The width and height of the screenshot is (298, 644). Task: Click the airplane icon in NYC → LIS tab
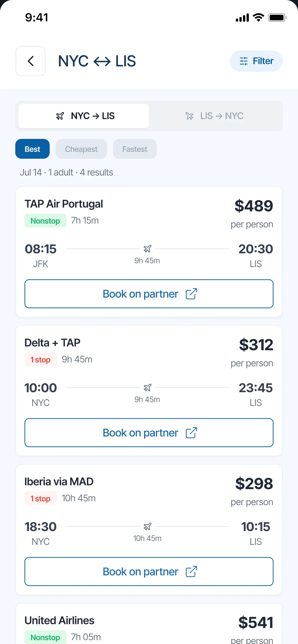click(x=60, y=116)
